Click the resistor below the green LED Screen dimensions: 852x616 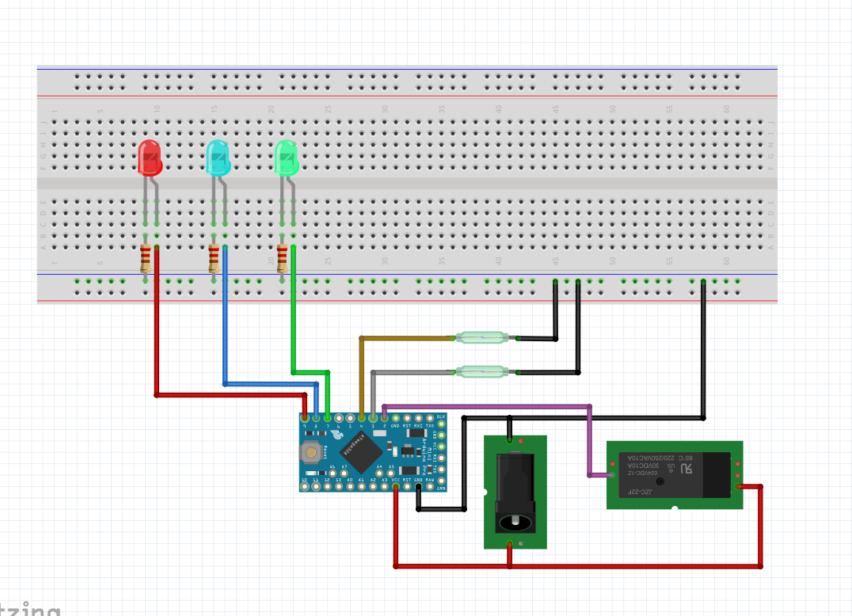(283, 260)
